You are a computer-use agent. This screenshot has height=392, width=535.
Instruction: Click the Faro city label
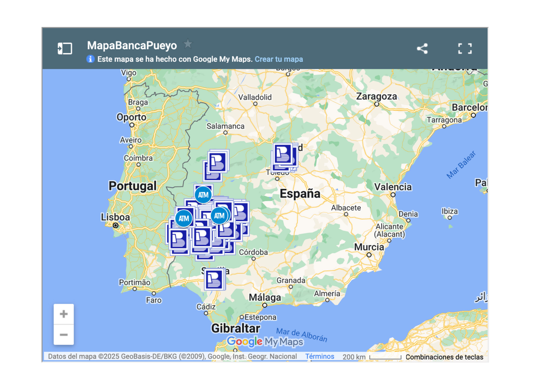[x=154, y=300]
